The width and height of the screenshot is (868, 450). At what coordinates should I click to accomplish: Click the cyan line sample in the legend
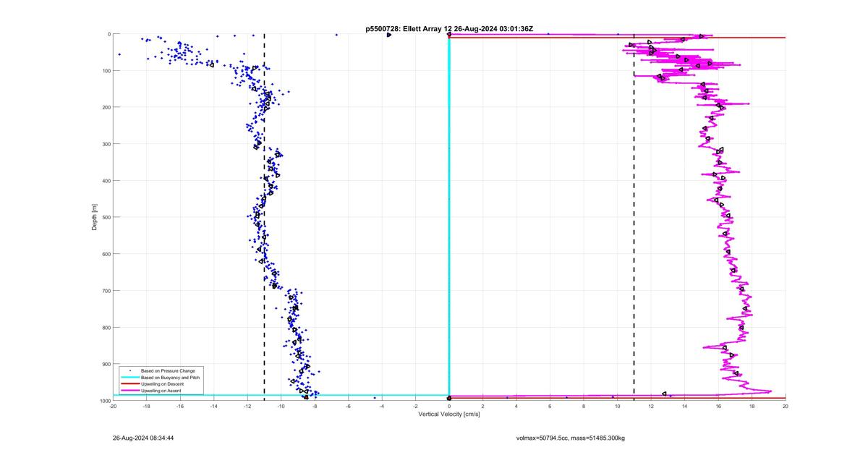click(129, 378)
